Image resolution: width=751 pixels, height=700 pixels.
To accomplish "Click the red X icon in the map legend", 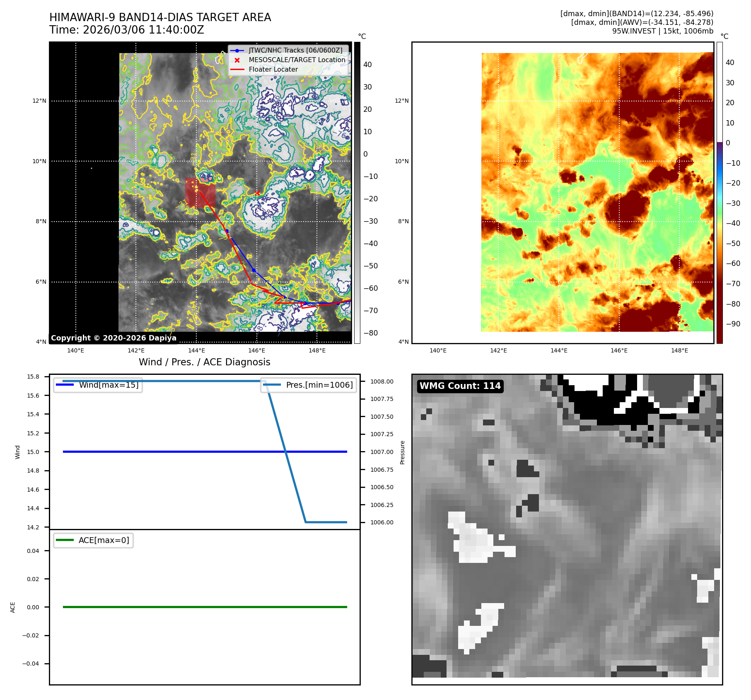I will 237,60.
